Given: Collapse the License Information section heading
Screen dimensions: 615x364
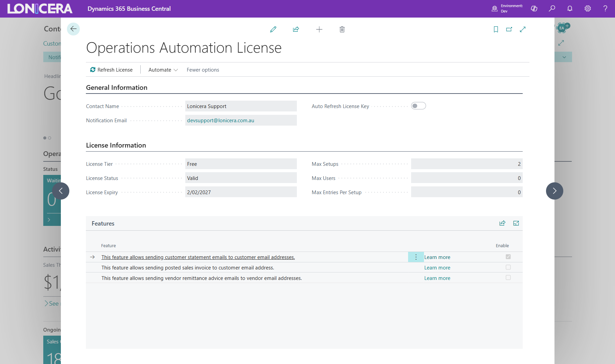Looking at the screenshot, I should [116, 146].
